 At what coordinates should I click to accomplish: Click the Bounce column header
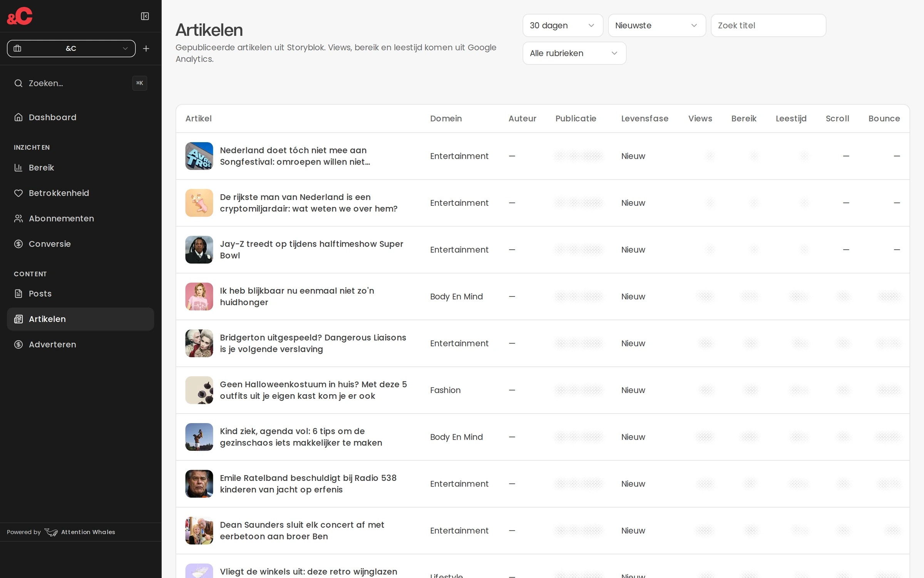[x=884, y=119]
